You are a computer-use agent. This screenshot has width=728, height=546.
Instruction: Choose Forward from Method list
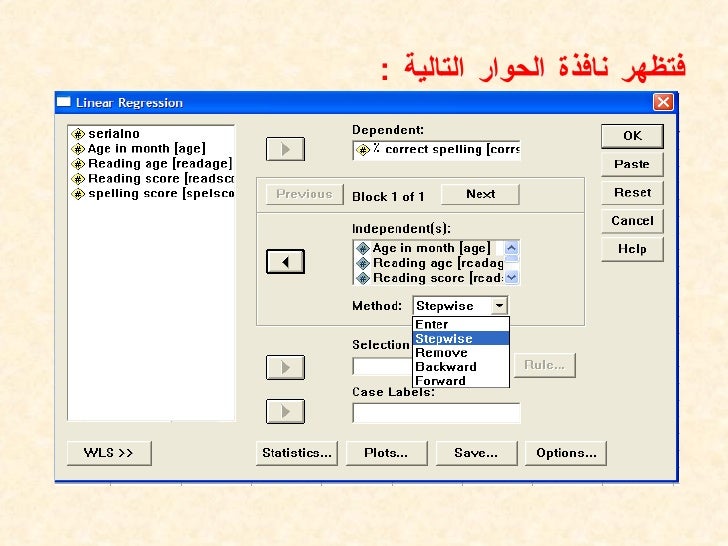point(461,381)
